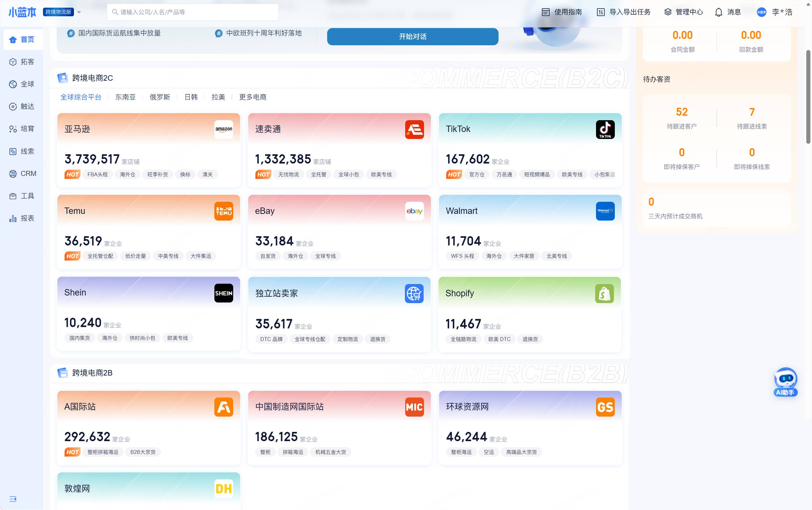Switch to the 拉美 tab
The image size is (812, 510).
218,97
